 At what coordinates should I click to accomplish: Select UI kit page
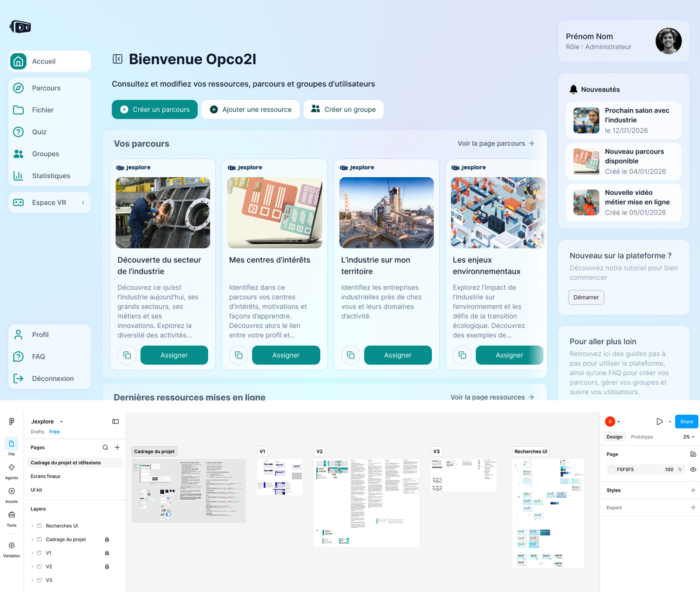tap(74, 490)
